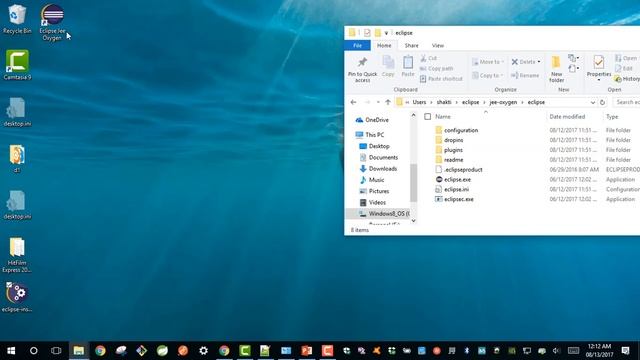The height and width of the screenshot is (360, 640).
Task: Select the Camtasia 9 desktop shortcut
Action: tap(17, 65)
